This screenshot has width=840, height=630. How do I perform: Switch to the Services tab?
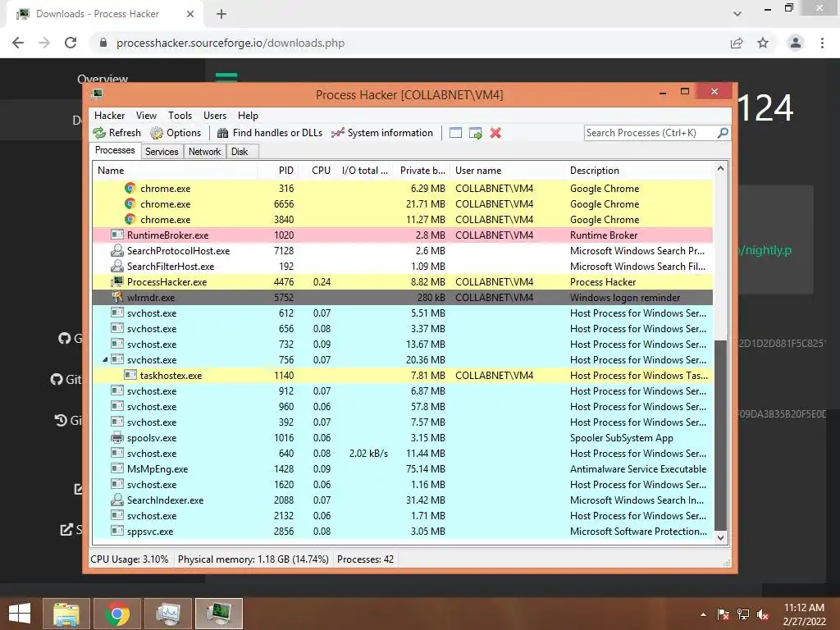(162, 152)
